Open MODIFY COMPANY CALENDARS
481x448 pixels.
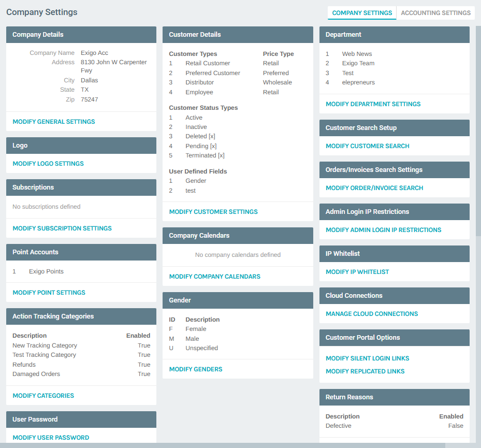214,276
